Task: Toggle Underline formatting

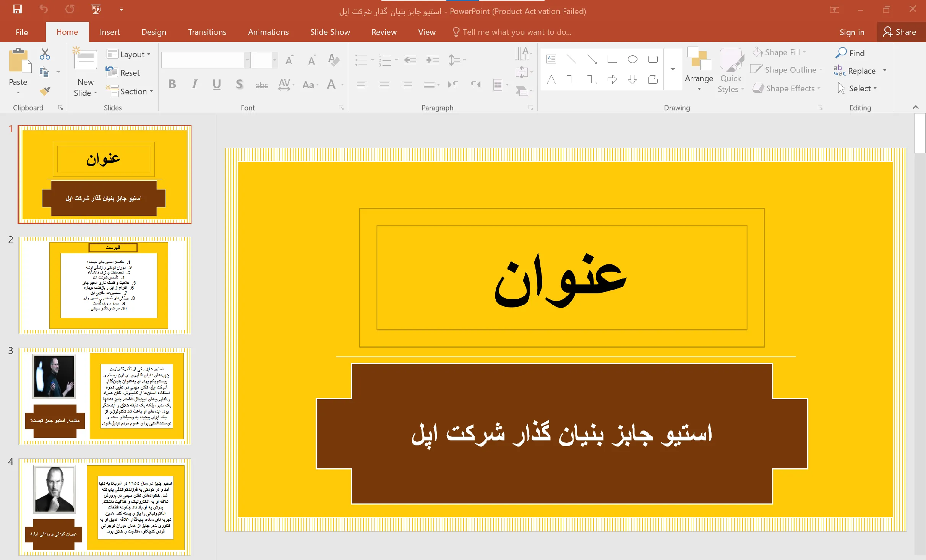Action: click(217, 84)
